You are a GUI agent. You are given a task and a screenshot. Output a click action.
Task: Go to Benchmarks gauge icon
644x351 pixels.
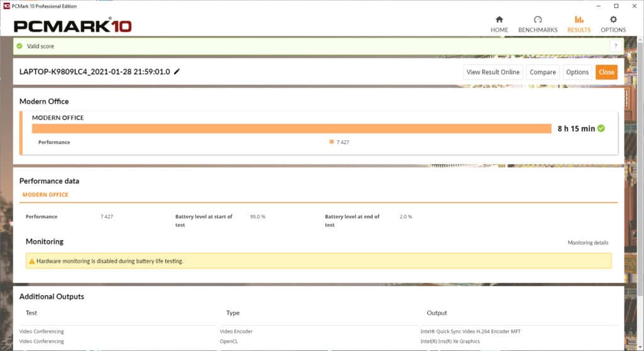click(x=538, y=19)
